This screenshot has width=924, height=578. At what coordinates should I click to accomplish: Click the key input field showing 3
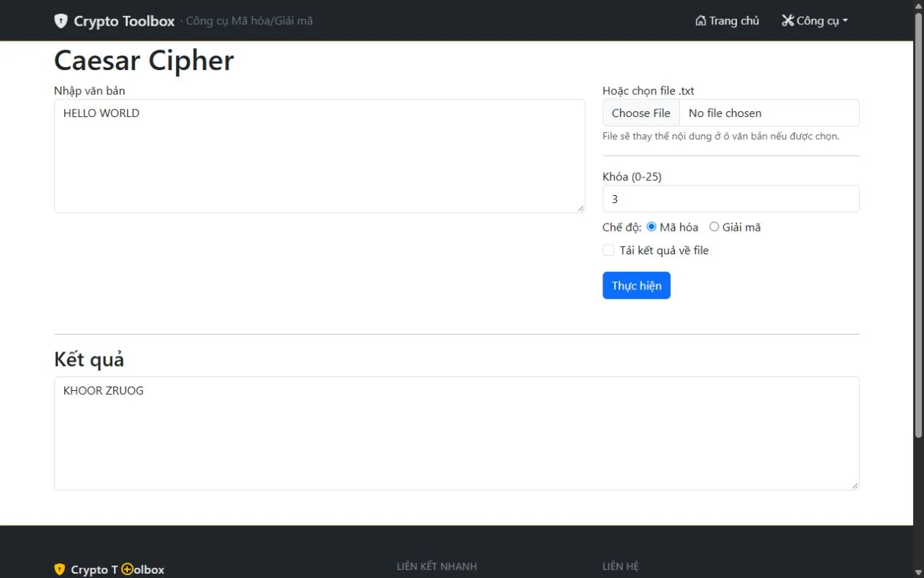coord(731,199)
